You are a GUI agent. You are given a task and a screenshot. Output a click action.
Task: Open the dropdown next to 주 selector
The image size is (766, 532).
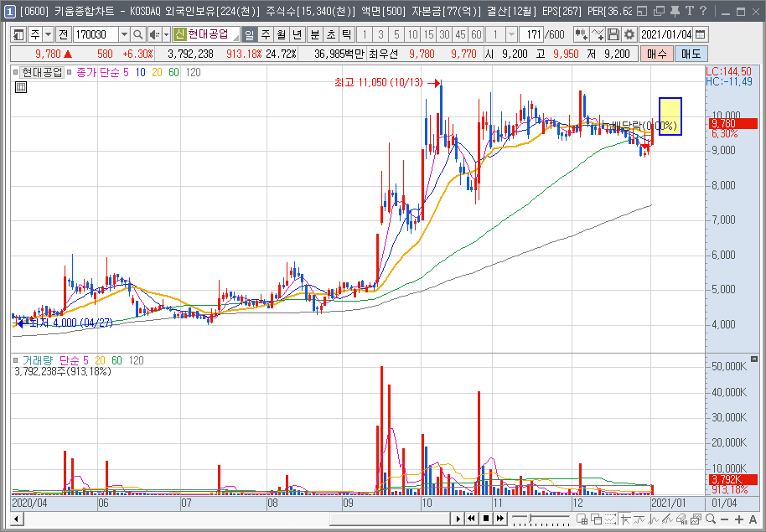pos(48,34)
